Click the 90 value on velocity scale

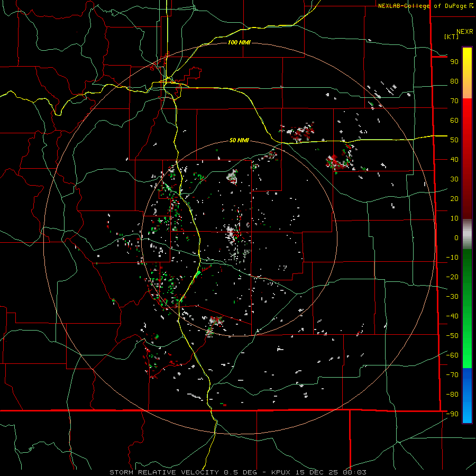(454, 62)
